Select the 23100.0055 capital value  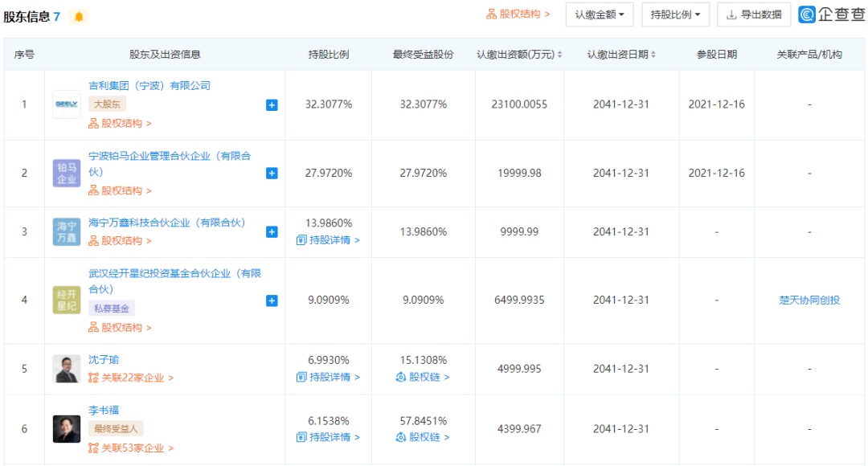click(519, 104)
